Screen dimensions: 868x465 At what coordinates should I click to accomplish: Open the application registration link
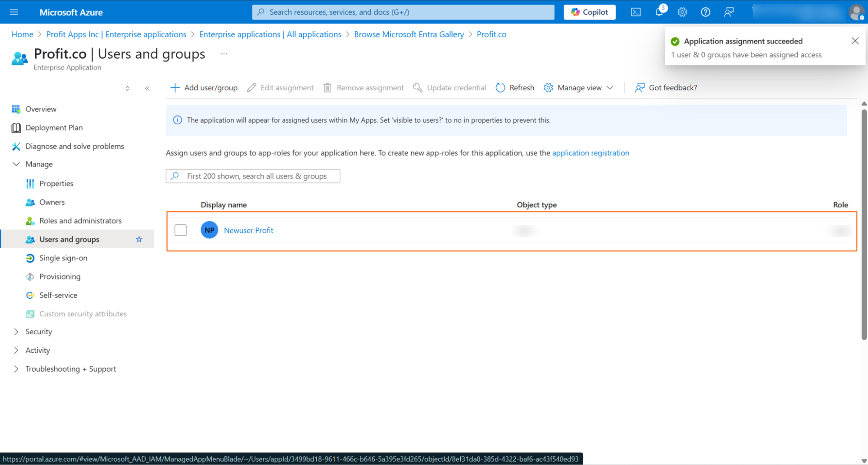pyautogui.click(x=591, y=153)
